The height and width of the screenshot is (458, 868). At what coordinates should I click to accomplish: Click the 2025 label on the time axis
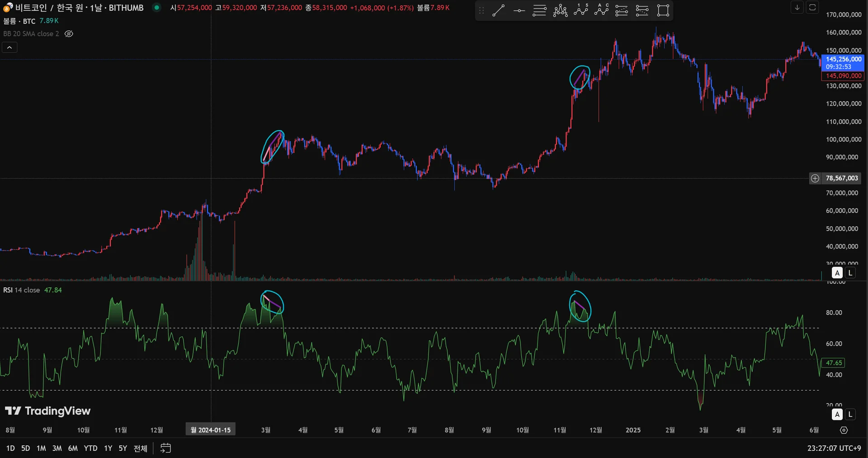coord(633,430)
